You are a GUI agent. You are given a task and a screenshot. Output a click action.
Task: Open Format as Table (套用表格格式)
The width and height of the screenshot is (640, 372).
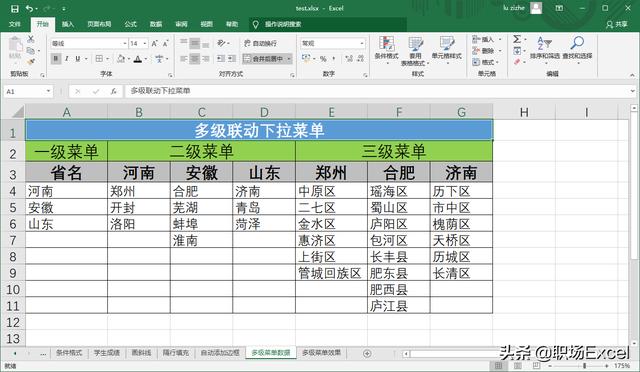pos(415,51)
